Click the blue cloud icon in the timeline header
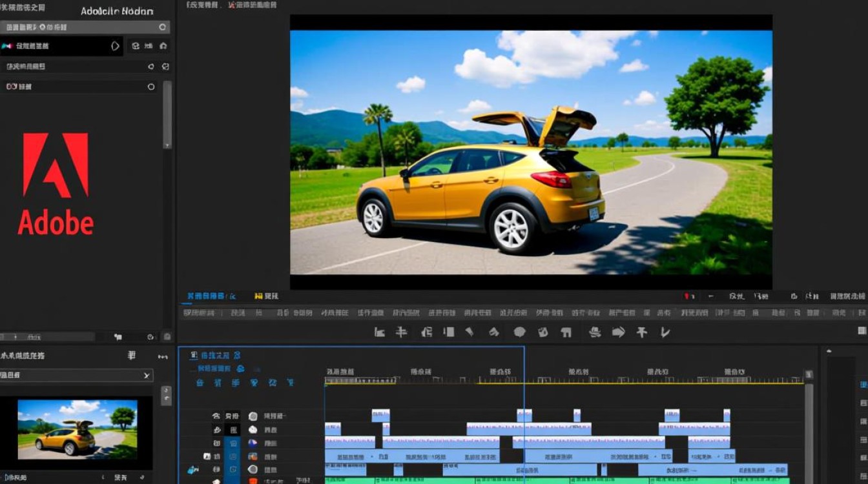 (x=240, y=368)
